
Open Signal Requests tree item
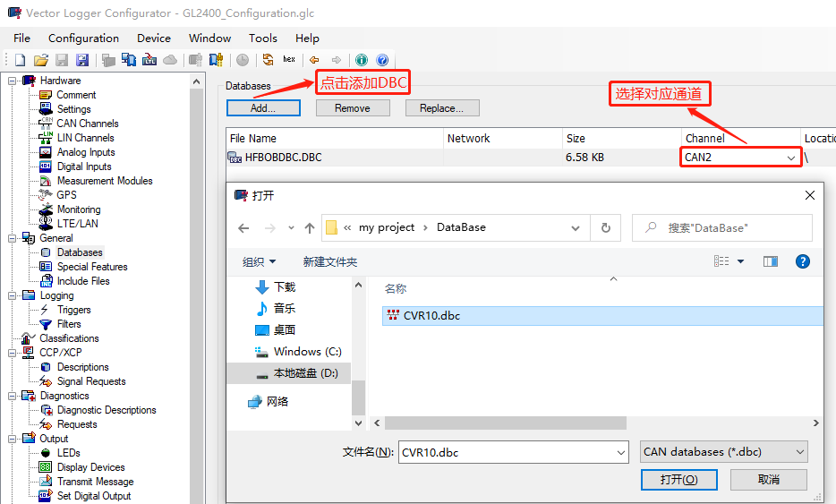tap(91, 381)
